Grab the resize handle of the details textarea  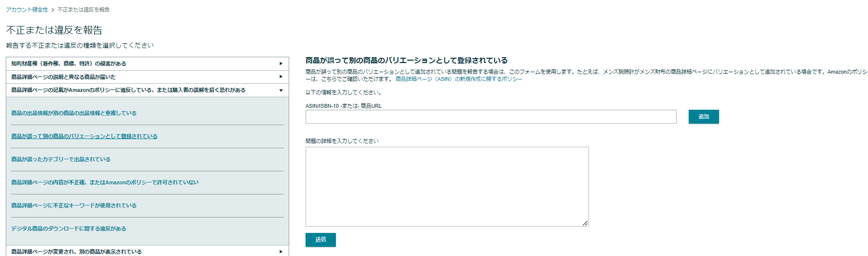click(x=585, y=223)
